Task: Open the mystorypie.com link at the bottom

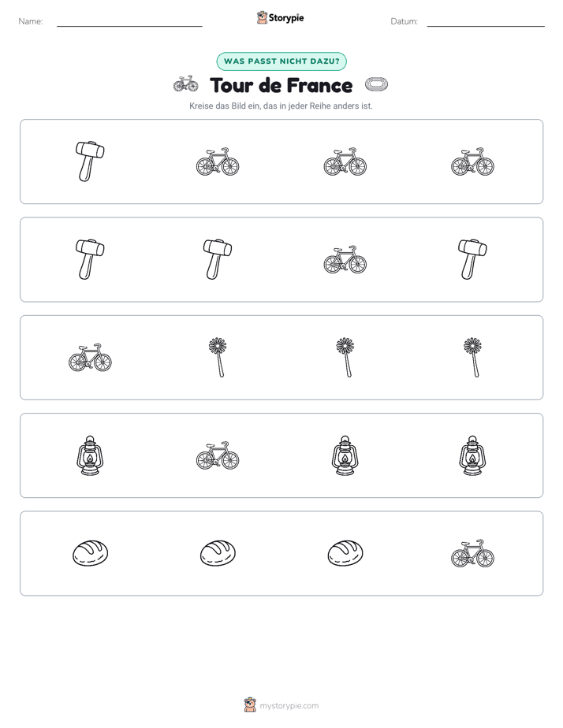Action: pyautogui.click(x=289, y=706)
